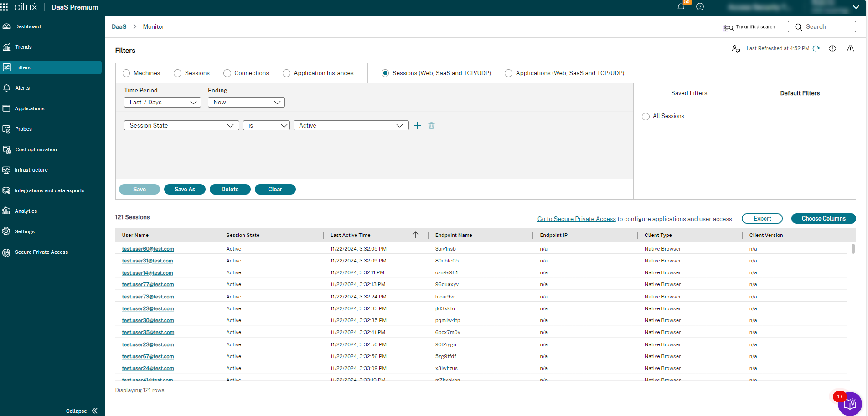This screenshot has height=416, width=868.
Task: Select the Machines radio button
Action: pyautogui.click(x=127, y=73)
